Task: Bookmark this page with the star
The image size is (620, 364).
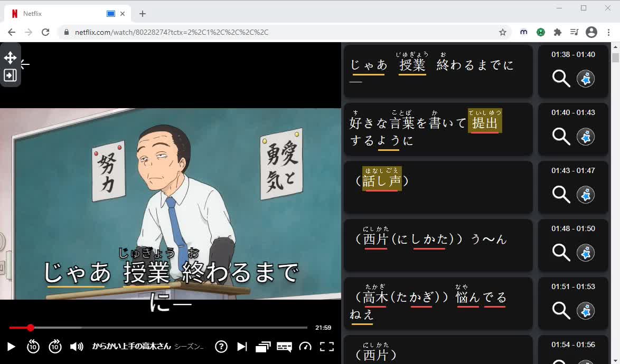Action: click(x=503, y=32)
